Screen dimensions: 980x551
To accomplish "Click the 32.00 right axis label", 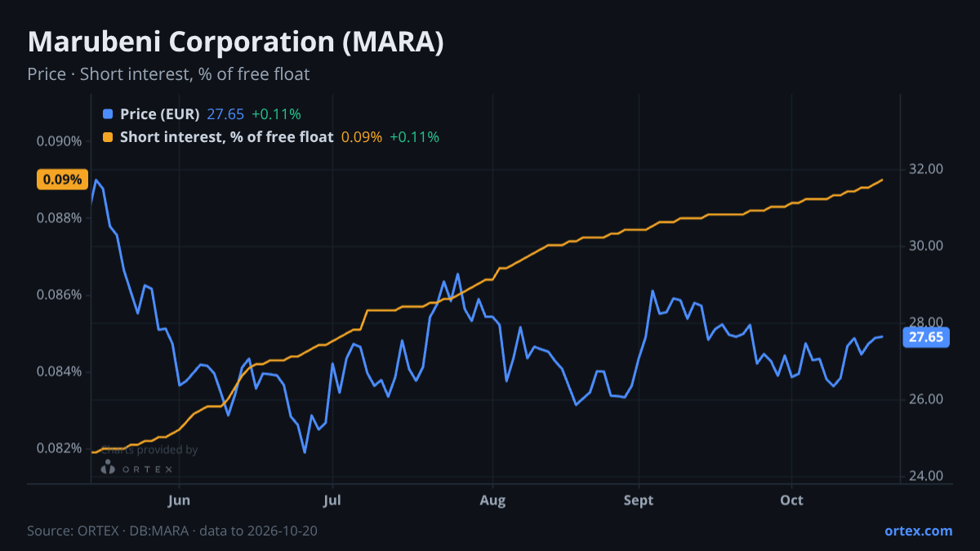I will click(x=926, y=169).
